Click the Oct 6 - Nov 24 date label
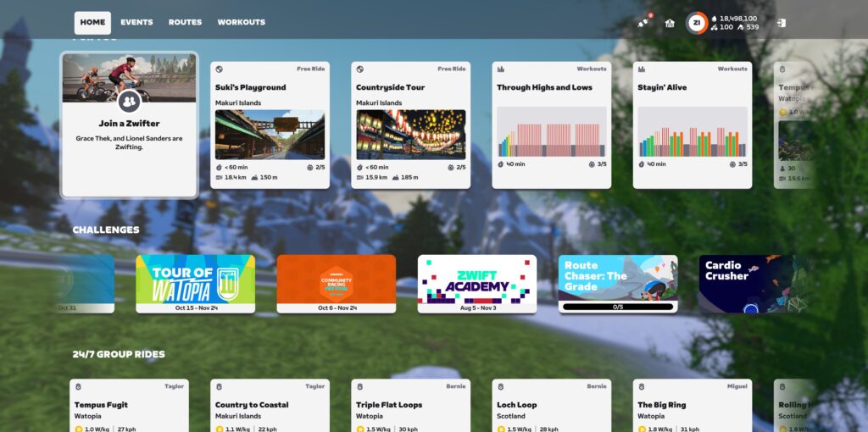Screen dimensions: 868x432 pos(336,307)
